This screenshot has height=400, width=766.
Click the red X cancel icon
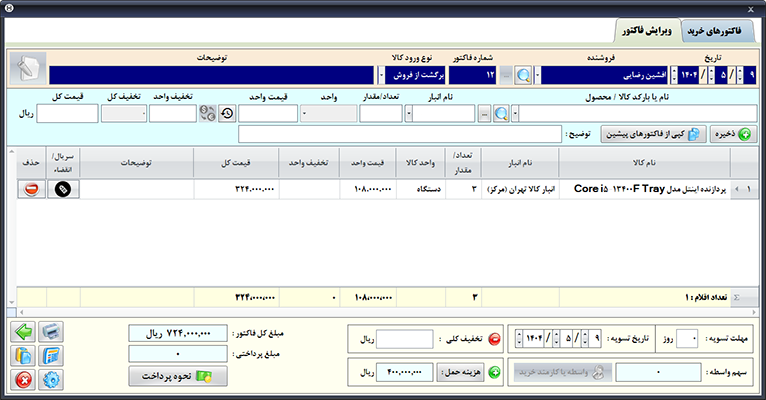coord(23,379)
